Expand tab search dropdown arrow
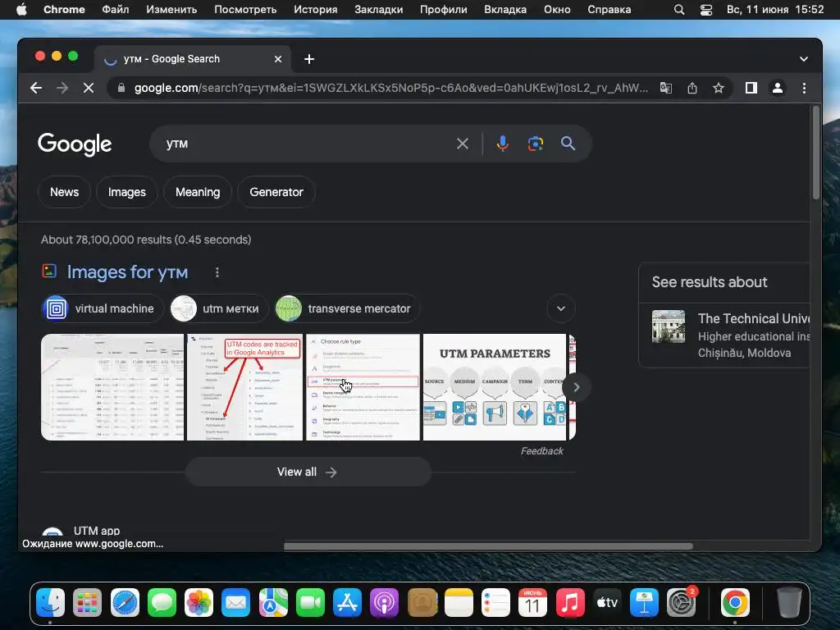 click(804, 59)
